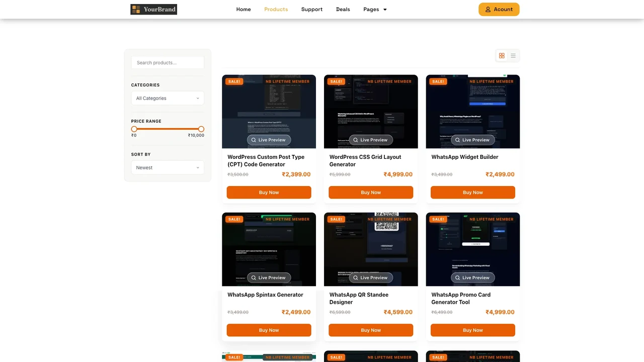
Task: Click the minimum price slider handle
Action: (x=134, y=129)
